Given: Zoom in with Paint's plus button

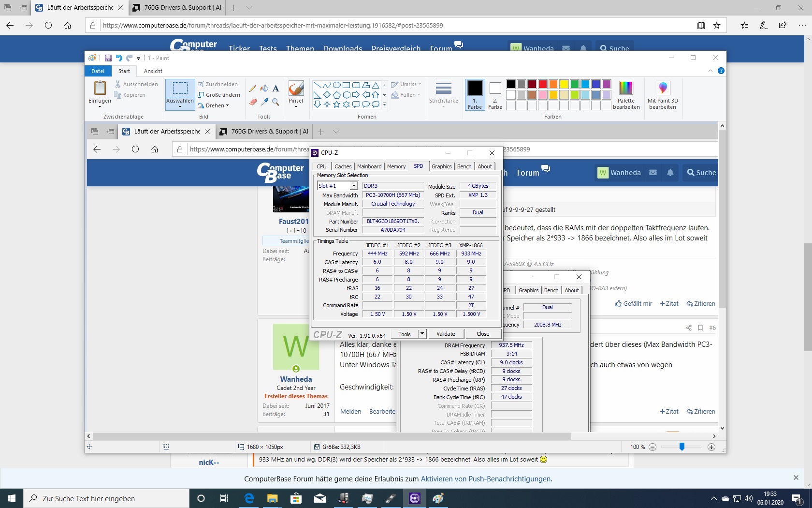Looking at the screenshot, I should (x=711, y=447).
